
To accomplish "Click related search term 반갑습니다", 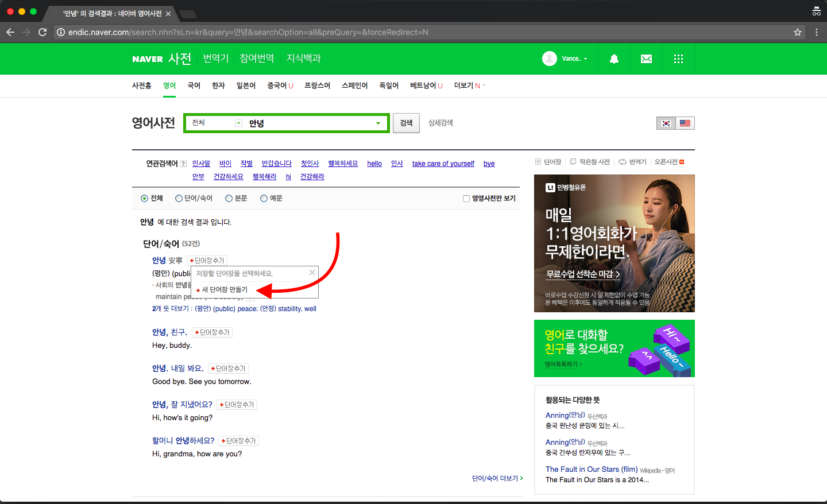I will click(277, 164).
